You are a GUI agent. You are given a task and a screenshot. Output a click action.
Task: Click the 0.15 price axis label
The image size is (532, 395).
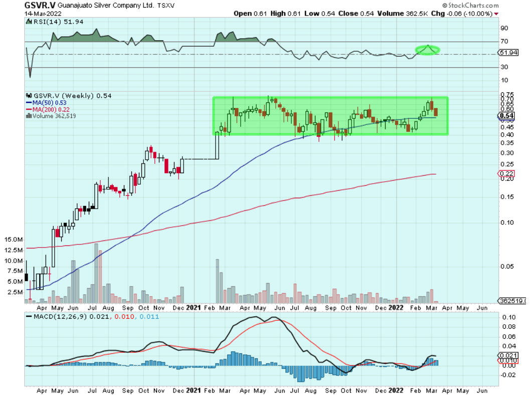click(507, 197)
